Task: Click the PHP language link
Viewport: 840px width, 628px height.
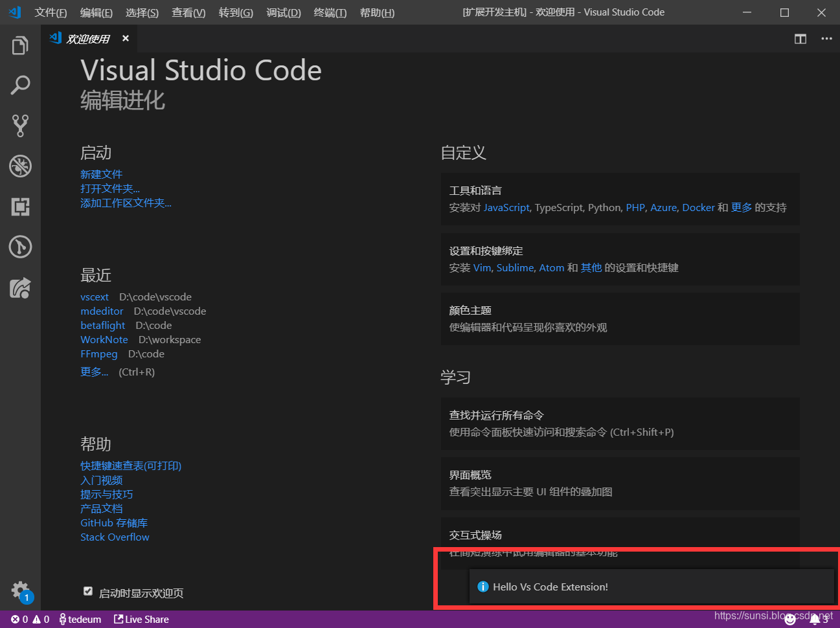Action: tap(635, 207)
